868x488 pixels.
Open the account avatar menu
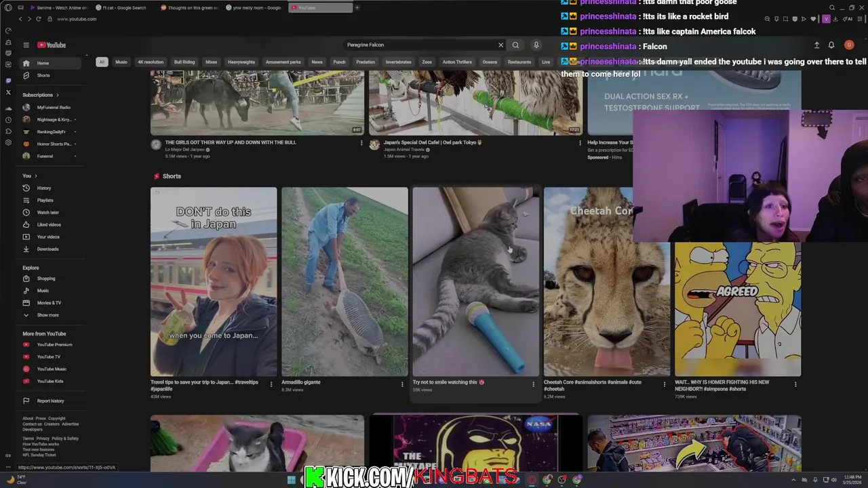pos(849,45)
